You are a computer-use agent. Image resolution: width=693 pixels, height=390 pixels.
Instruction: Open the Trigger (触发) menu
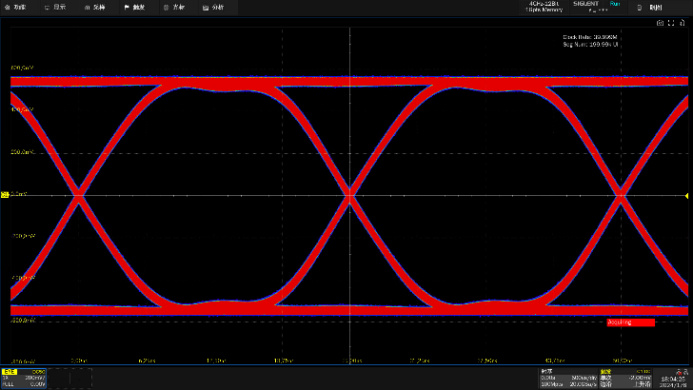click(x=134, y=8)
